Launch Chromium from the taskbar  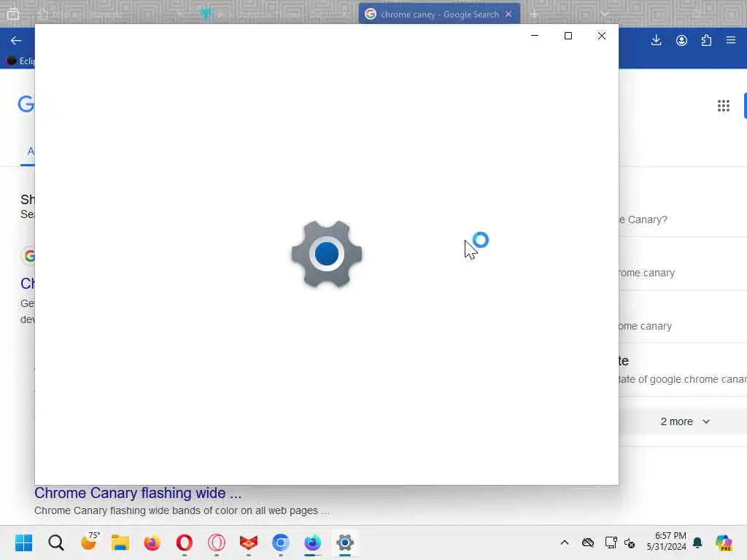pos(281,542)
